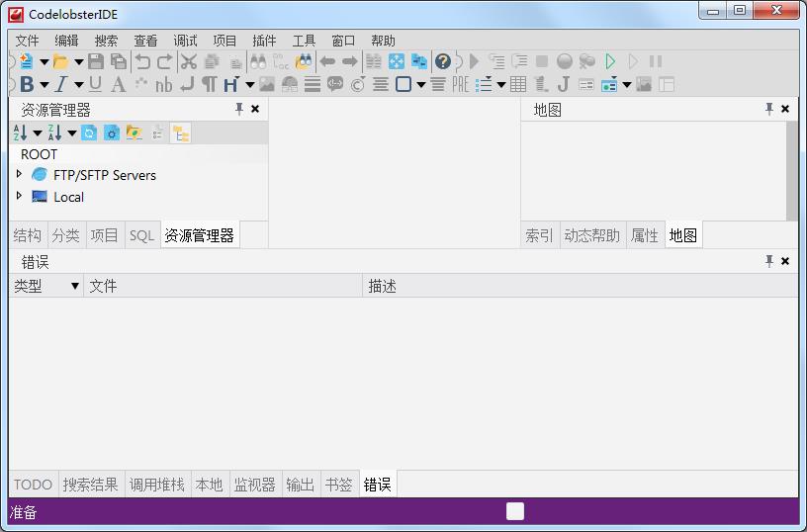
Task: Insert non-breaking space with nb icon
Action: [164, 84]
